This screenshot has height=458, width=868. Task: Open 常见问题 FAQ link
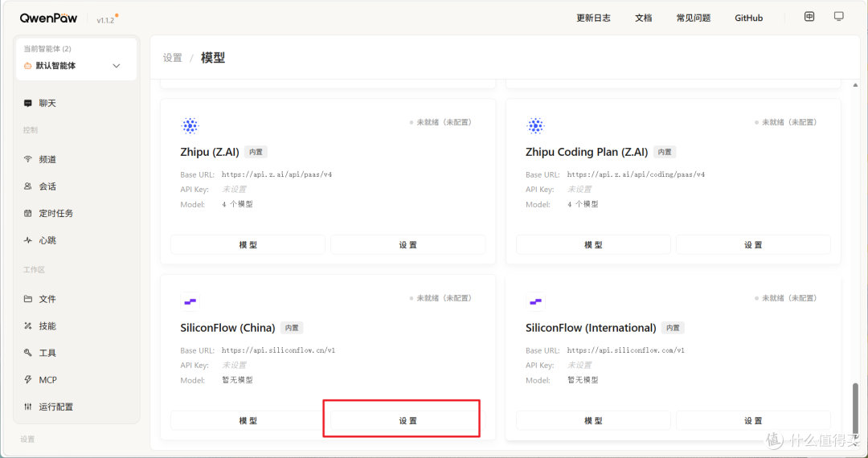click(x=694, y=18)
